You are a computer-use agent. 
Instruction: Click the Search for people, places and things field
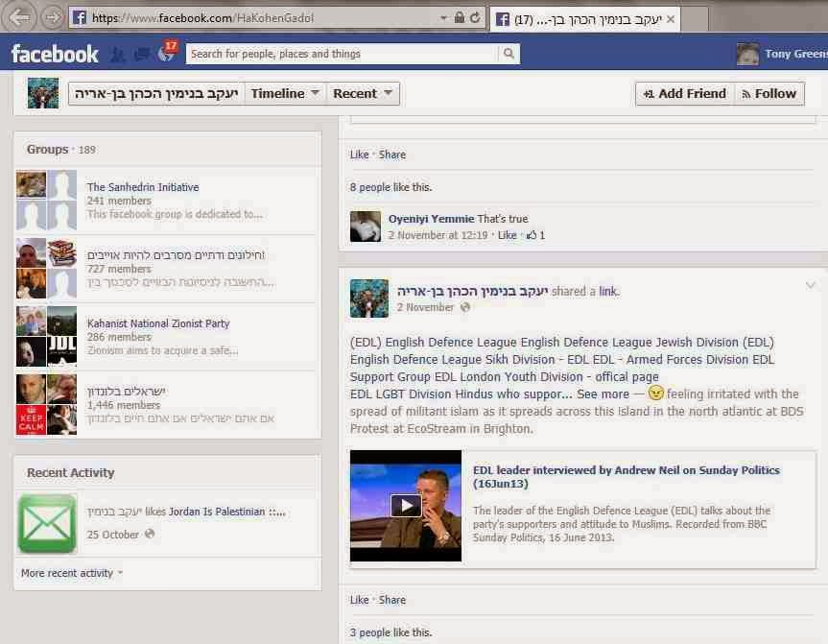click(x=342, y=54)
